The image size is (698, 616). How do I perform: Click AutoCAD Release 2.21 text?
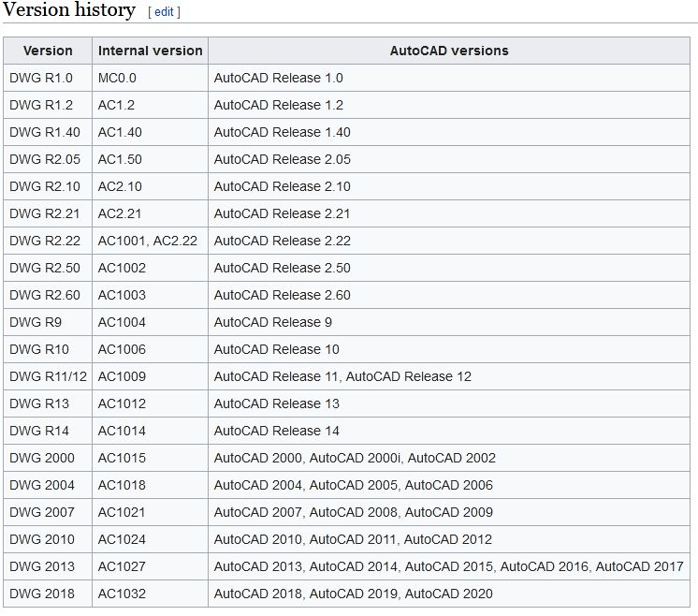[x=283, y=213]
